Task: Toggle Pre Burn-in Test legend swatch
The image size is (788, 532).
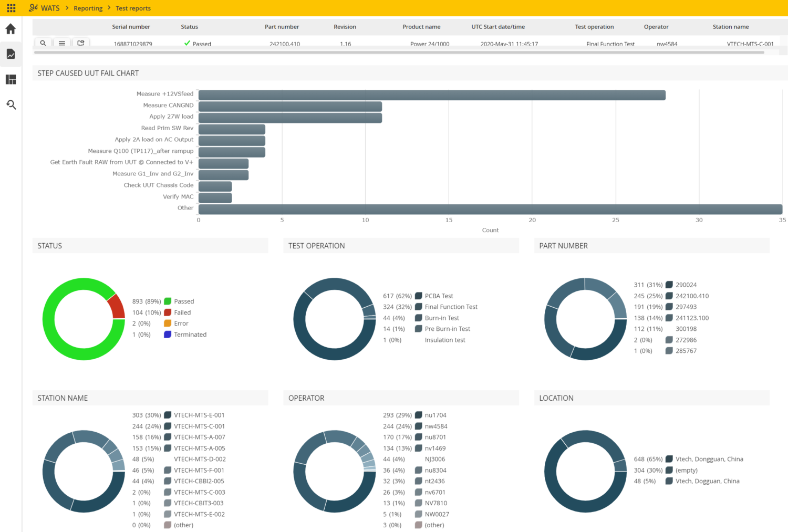Action: tap(419, 329)
